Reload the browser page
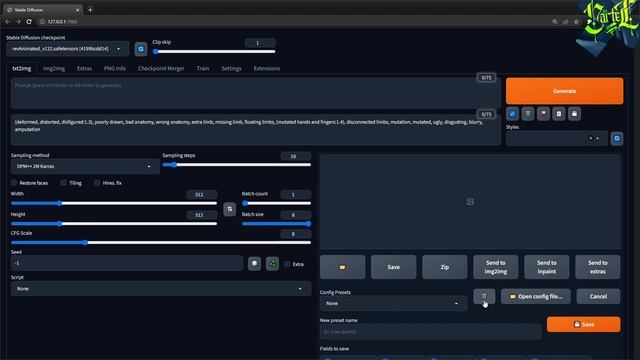This screenshot has width=640, height=360. pyautogui.click(x=29, y=22)
